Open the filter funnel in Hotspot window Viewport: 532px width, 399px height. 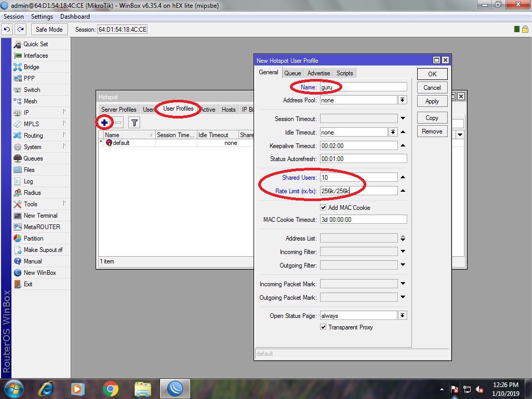135,123
